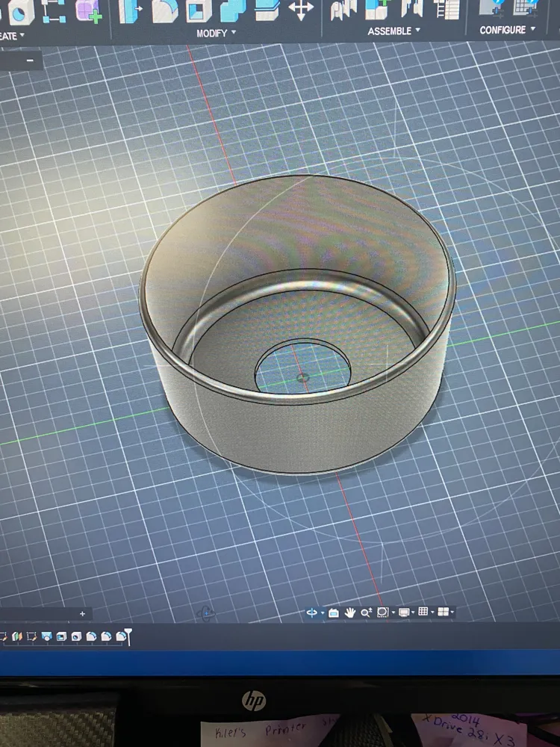Select the fillet feature beside timeline end marker

pos(121,636)
